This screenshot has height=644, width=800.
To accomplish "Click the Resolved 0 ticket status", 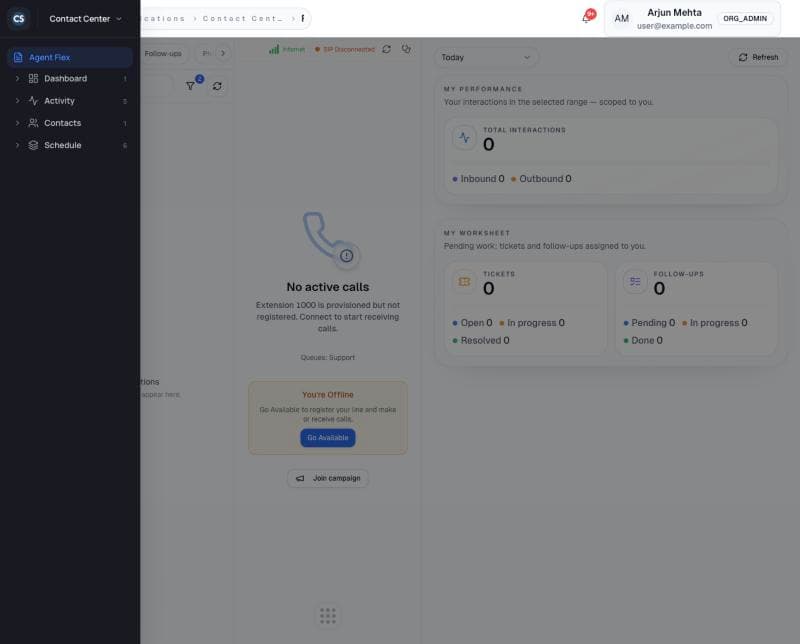I will [481, 340].
